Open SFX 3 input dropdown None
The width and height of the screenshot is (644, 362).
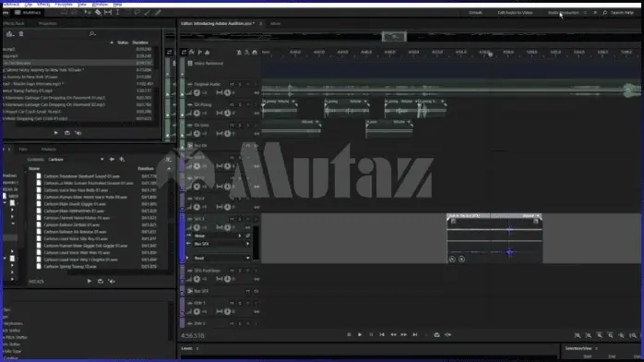[218, 235]
